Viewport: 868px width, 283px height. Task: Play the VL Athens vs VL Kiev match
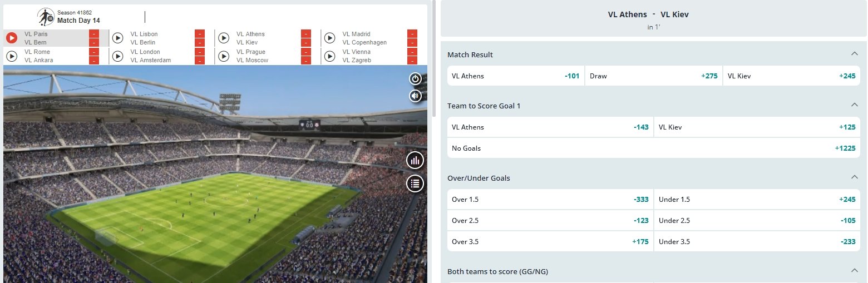coord(224,38)
